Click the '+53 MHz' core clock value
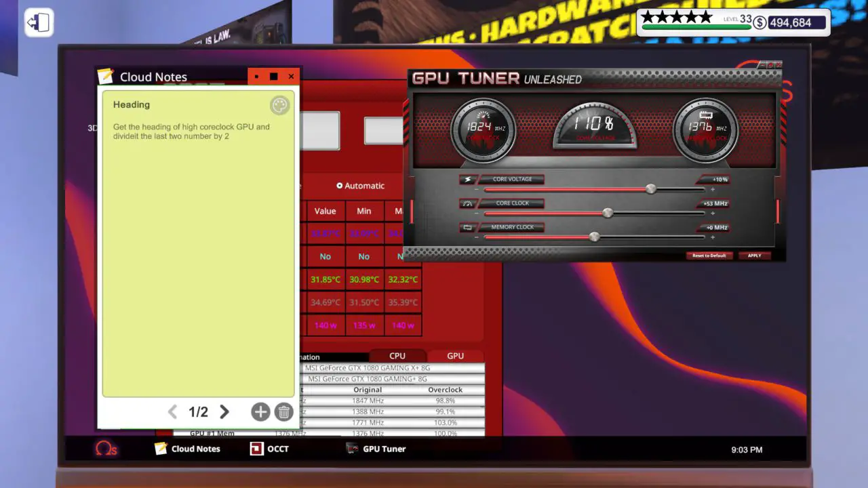Screen dimensions: 868x488 click(715, 203)
